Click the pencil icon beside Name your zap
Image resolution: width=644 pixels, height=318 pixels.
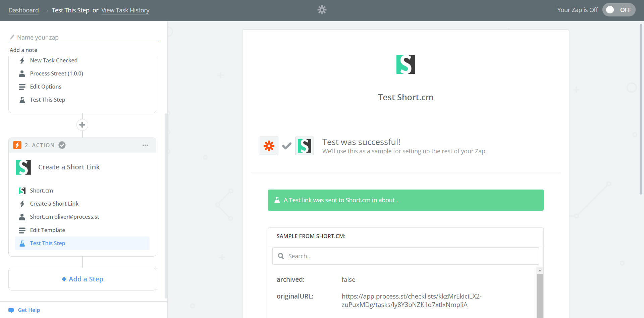12,37
